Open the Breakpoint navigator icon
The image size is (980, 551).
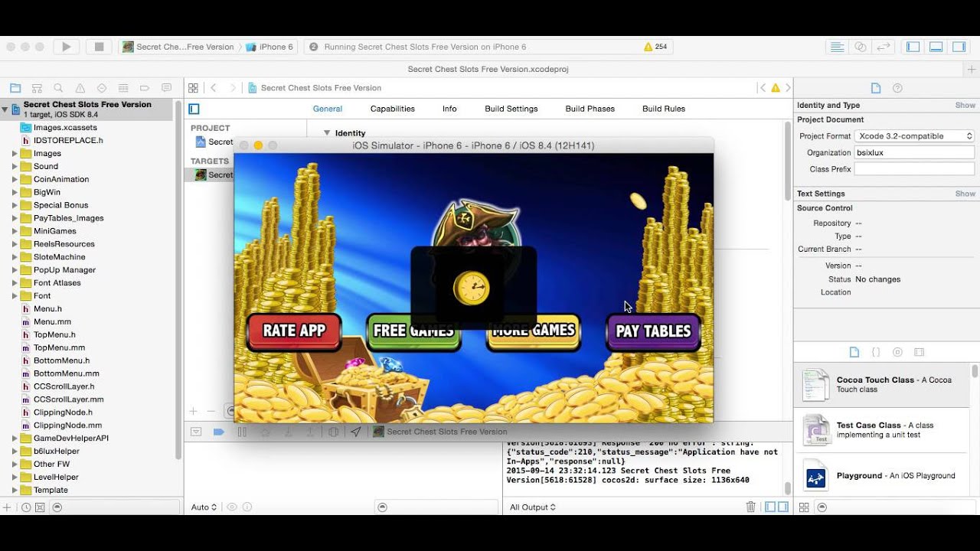[x=144, y=88]
